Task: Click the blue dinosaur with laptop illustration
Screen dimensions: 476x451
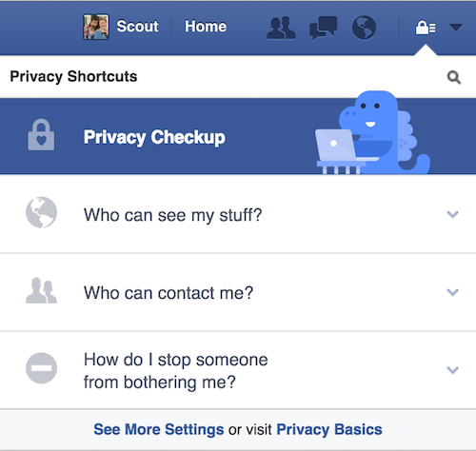Action: tap(373, 132)
